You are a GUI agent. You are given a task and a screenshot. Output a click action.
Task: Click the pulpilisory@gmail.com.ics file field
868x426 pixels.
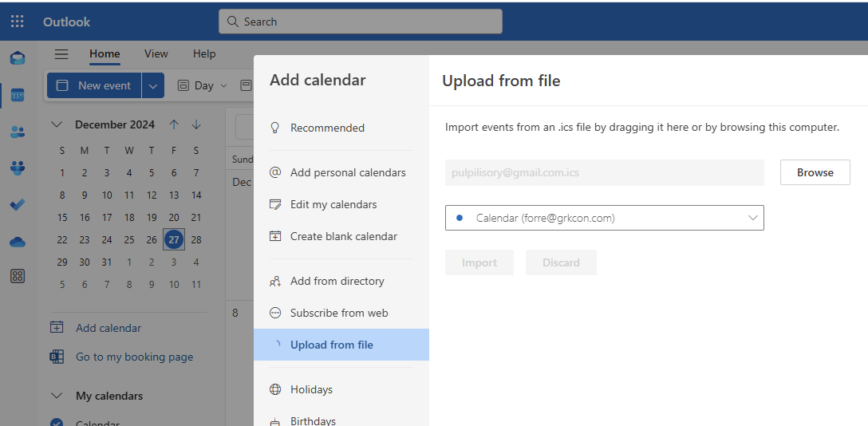pos(605,172)
